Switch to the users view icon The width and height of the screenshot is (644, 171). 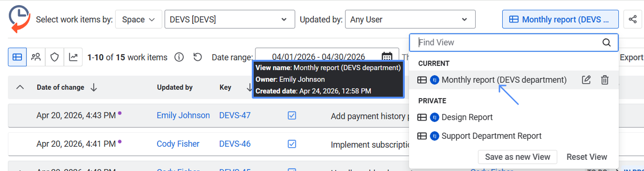tap(36, 57)
